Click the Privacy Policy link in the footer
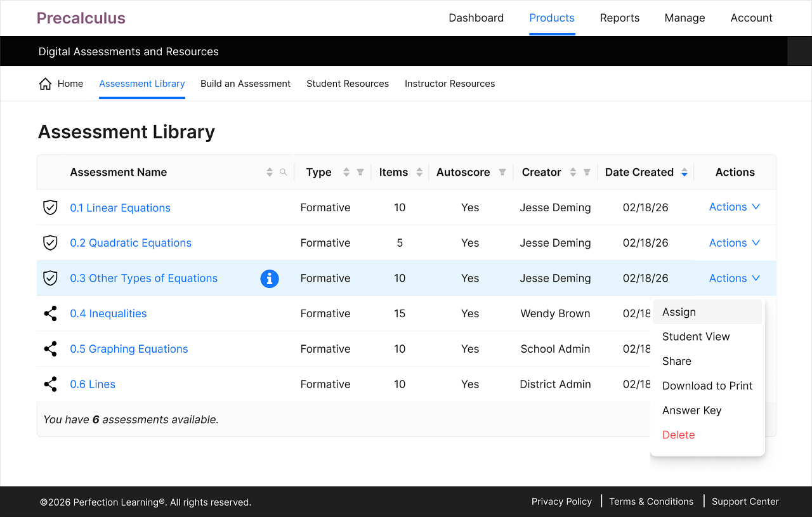 tap(561, 501)
